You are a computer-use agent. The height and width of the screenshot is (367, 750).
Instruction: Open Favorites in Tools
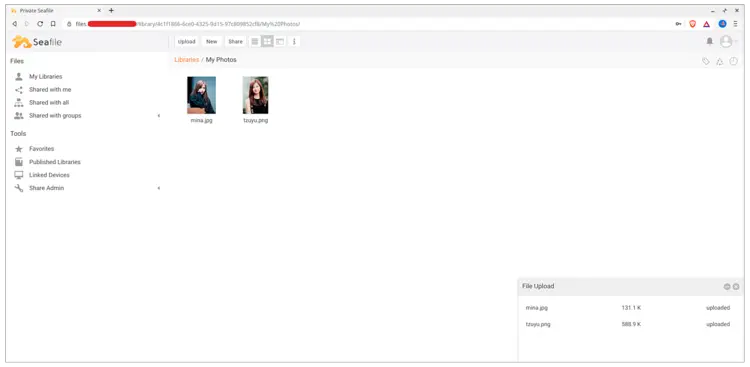click(42, 149)
